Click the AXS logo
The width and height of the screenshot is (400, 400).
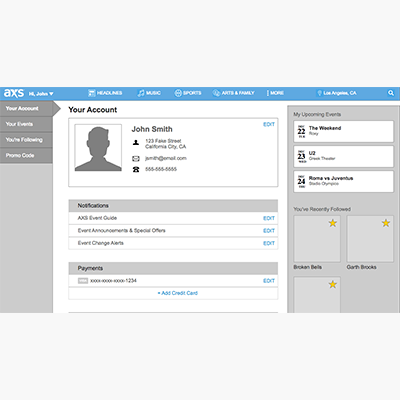14,93
